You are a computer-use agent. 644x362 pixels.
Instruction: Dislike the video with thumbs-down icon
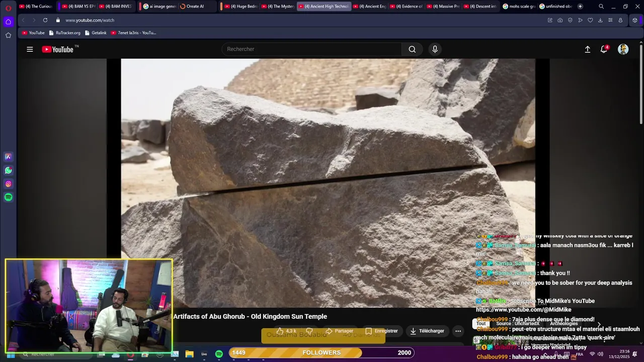[x=309, y=331]
